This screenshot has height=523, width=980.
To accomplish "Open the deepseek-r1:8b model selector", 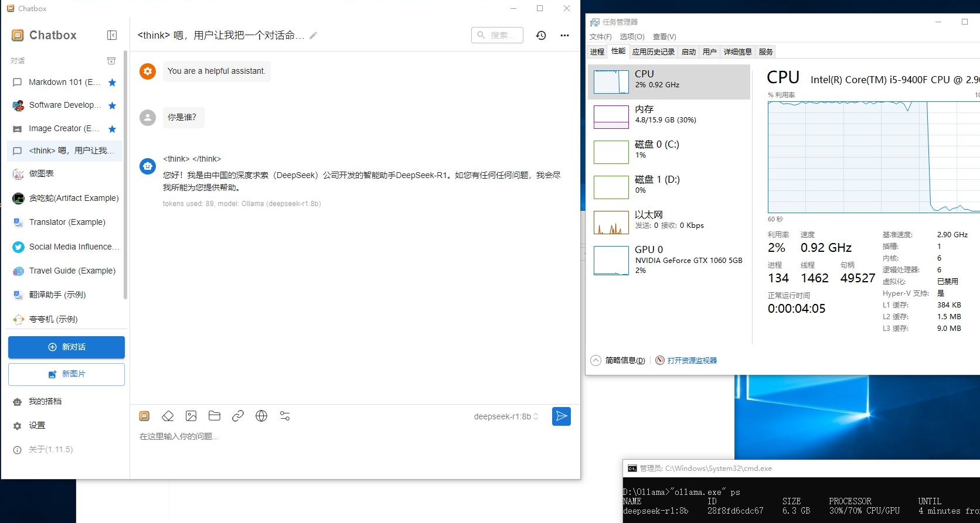I will click(x=506, y=416).
